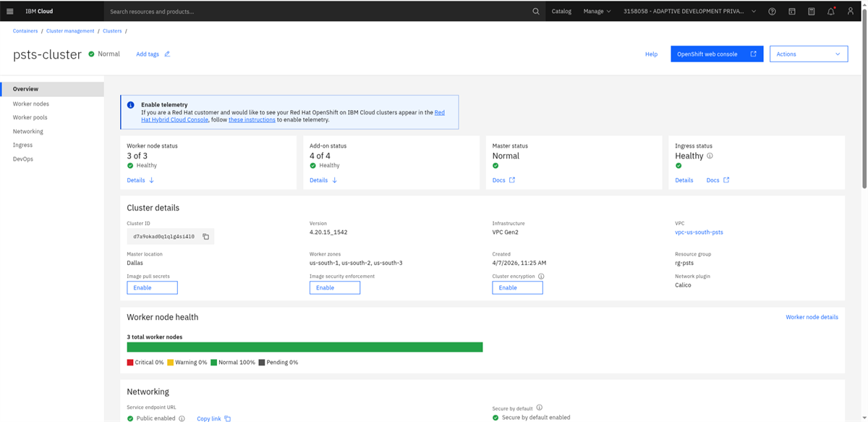Click the info icon beside Cluster encryption
The height and width of the screenshot is (422, 868).
click(x=541, y=277)
